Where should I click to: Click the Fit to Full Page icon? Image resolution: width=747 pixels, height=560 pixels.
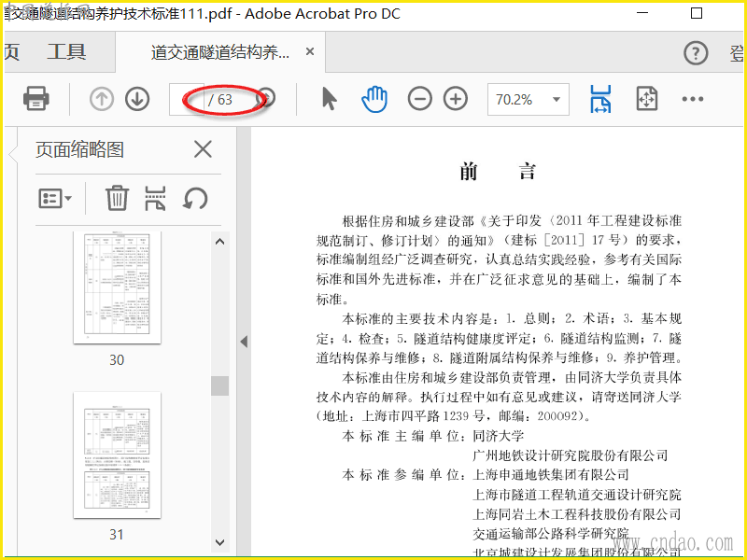coord(647,99)
